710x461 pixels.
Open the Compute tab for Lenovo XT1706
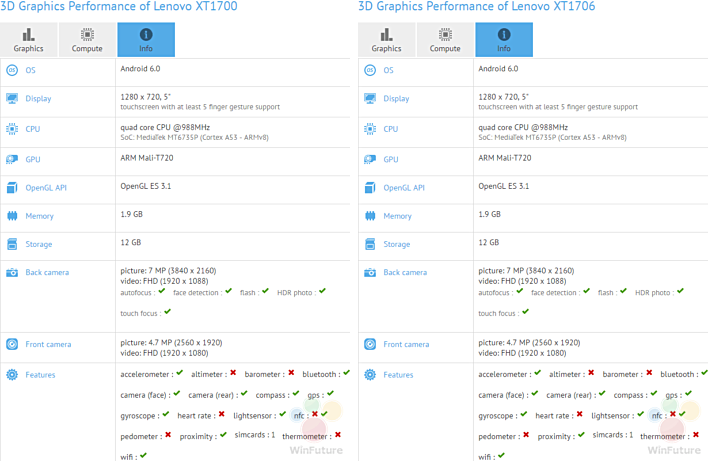(445, 39)
